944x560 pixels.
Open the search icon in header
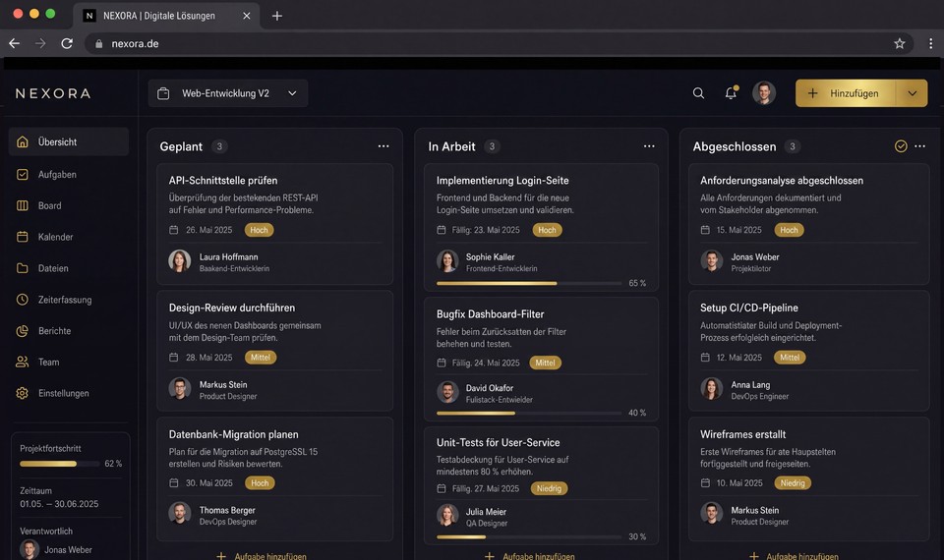698,93
